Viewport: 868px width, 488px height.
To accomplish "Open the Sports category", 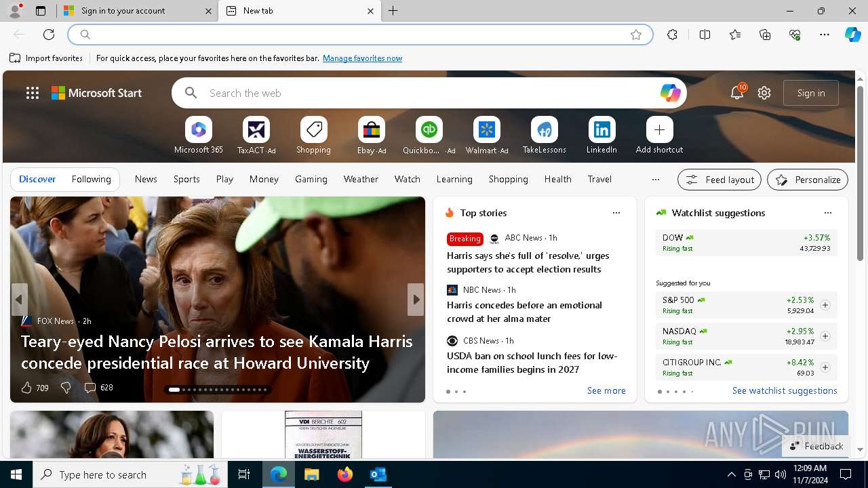I will [186, 179].
